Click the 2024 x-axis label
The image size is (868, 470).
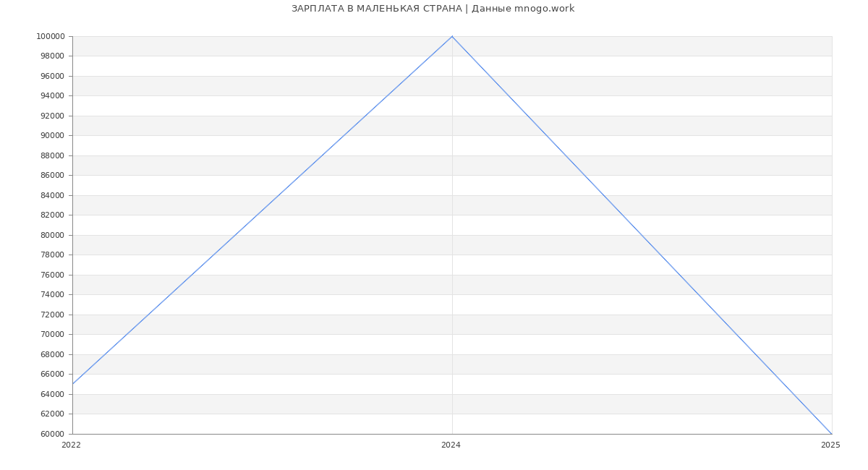tap(451, 445)
